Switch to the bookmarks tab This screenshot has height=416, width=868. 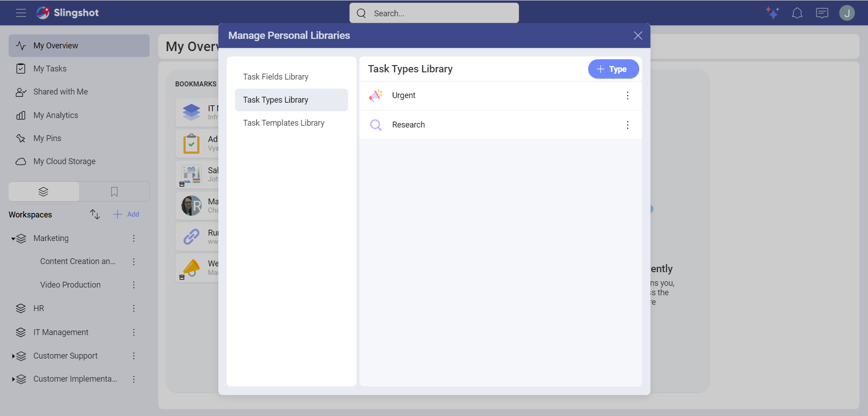(114, 192)
